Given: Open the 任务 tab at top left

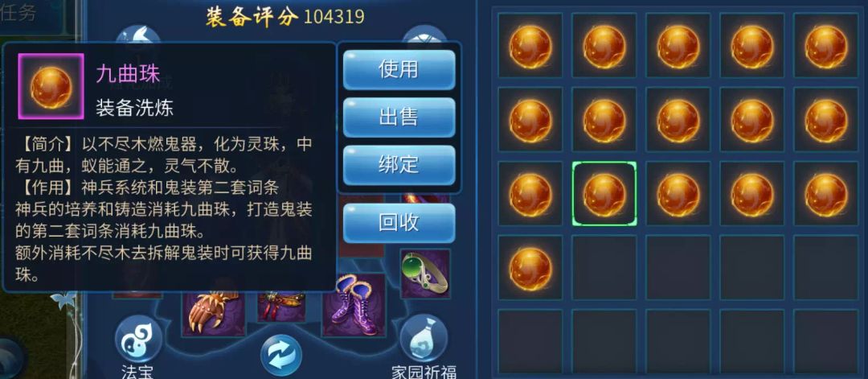Looking at the screenshot, I should point(18,13).
